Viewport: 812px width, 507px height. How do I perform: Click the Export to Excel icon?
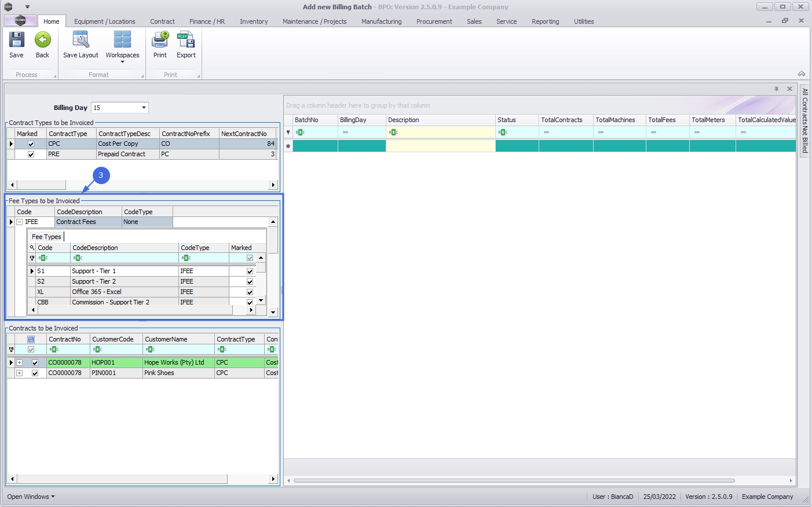coord(186,41)
